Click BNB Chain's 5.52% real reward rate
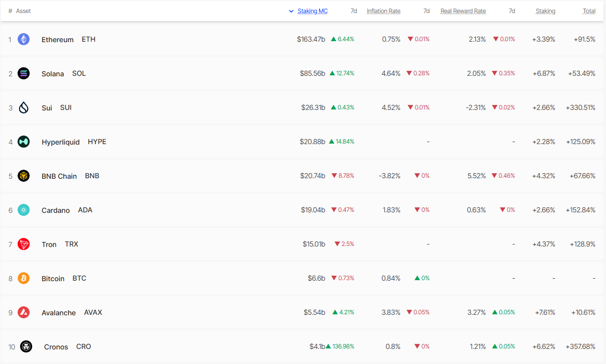This screenshot has width=606, height=364. 476,176
